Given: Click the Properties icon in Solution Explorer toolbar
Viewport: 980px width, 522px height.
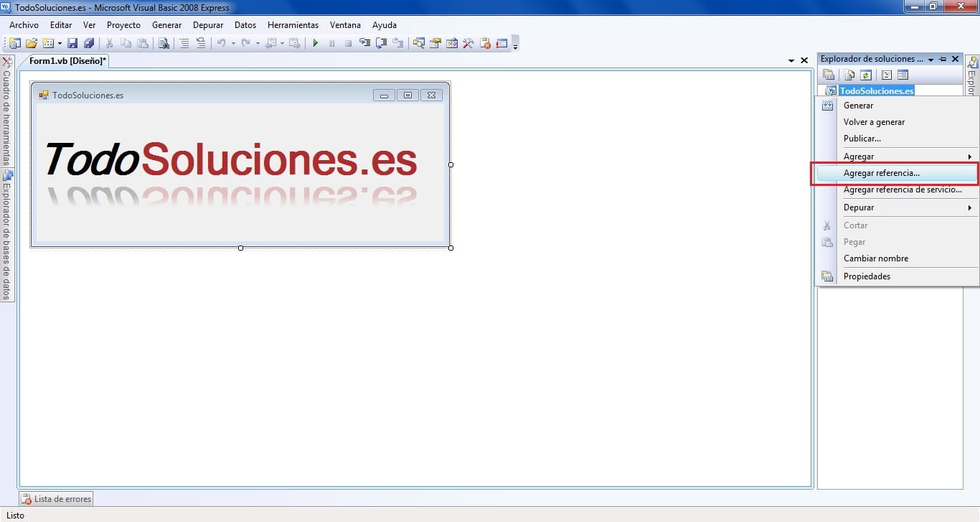Looking at the screenshot, I should pos(829,75).
